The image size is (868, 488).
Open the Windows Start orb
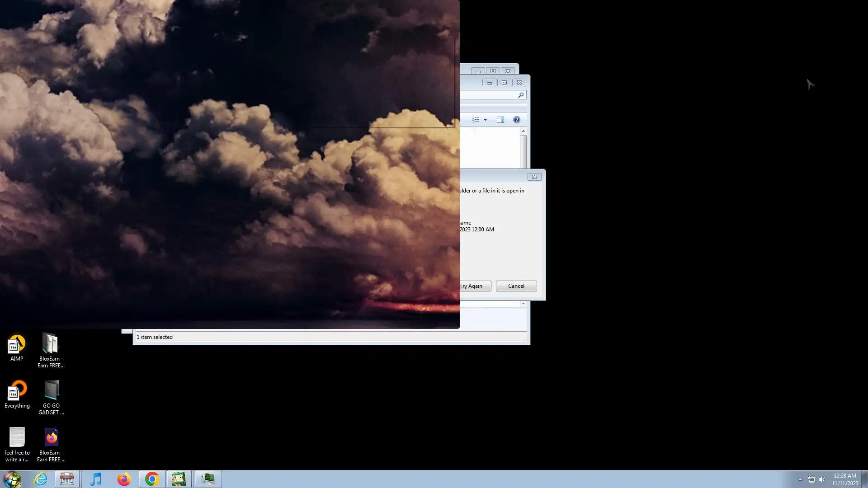coord(12,479)
